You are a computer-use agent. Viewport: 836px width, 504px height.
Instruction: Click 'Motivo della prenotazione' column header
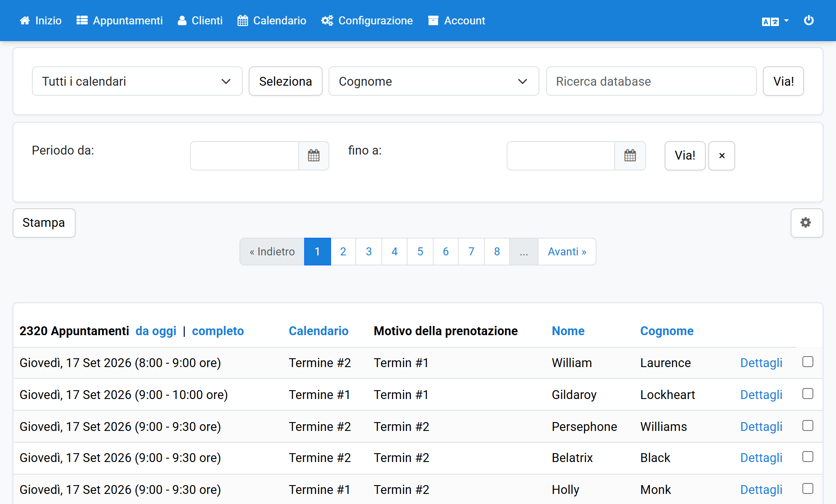point(445,331)
